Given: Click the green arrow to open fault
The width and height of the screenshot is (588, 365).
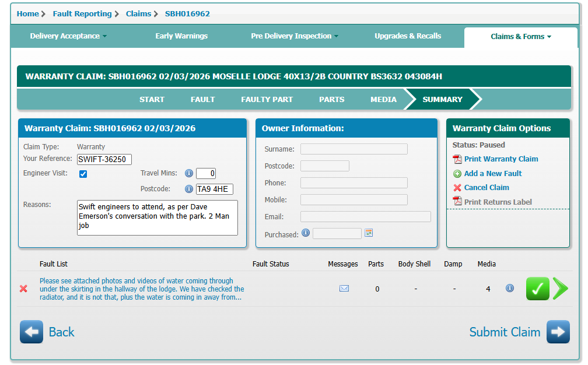Looking at the screenshot, I should [x=561, y=289].
